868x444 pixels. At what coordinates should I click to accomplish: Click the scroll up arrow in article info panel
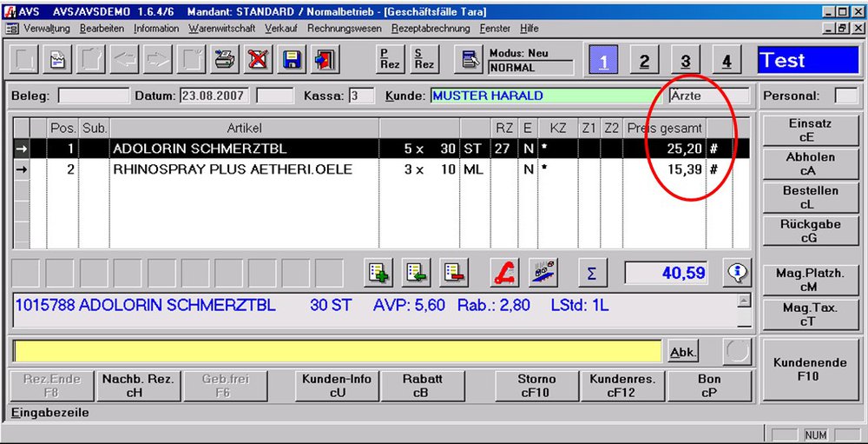pyautogui.click(x=743, y=300)
